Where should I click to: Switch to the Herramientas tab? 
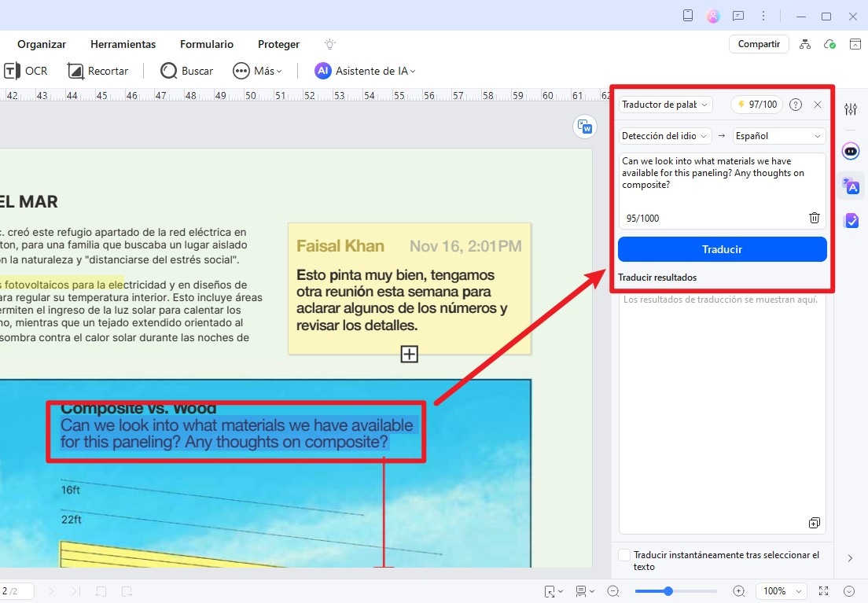pyautogui.click(x=123, y=44)
